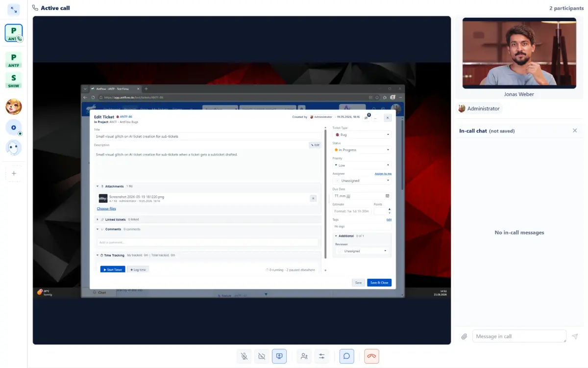Remove Screenshot 2026-05-19 181220.png attachment
This screenshot has width=588, height=368.
[x=313, y=198]
